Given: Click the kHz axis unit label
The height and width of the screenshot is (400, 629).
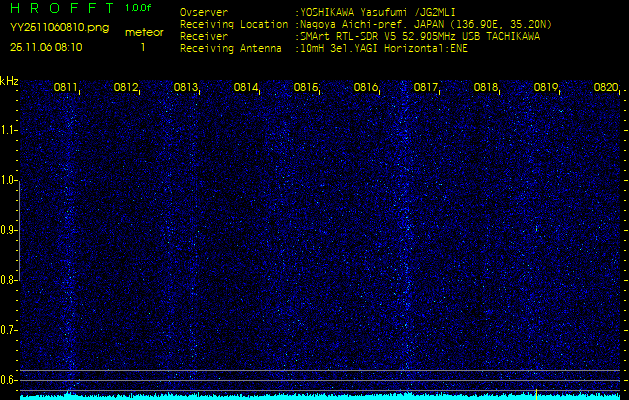Looking at the screenshot, I should 9,81.
